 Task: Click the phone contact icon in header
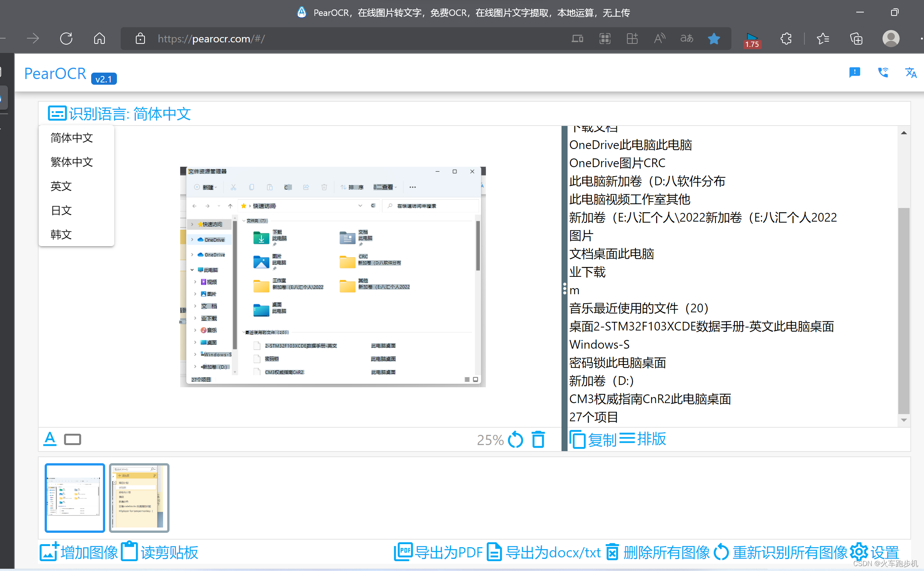(x=883, y=73)
